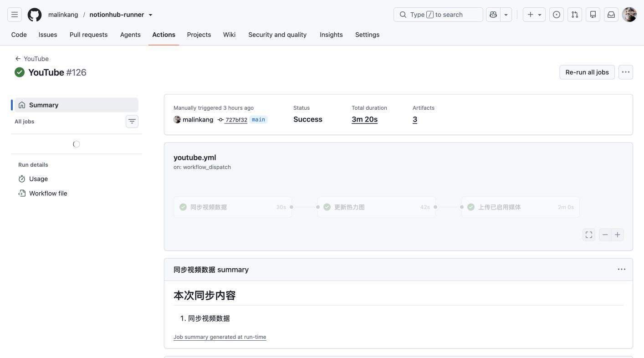
Task: Open the Pull requests tab
Action: click(88, 35)
